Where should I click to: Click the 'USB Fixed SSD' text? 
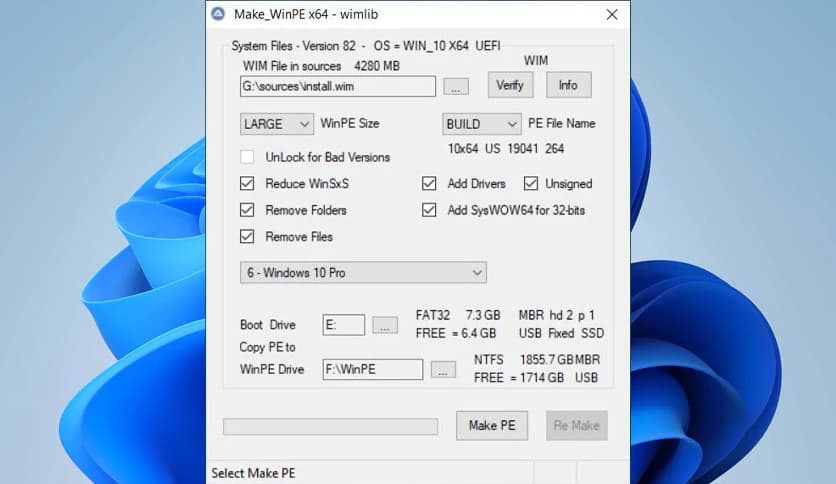561,333
